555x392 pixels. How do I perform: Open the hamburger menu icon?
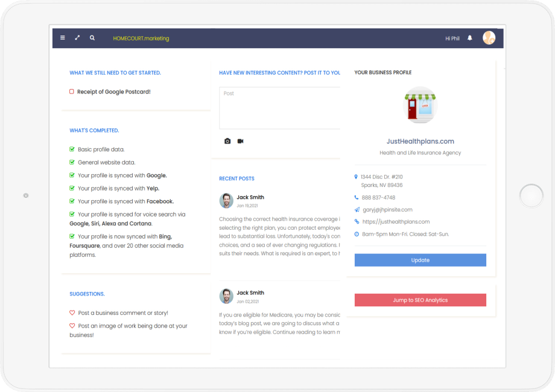point(63,38)
